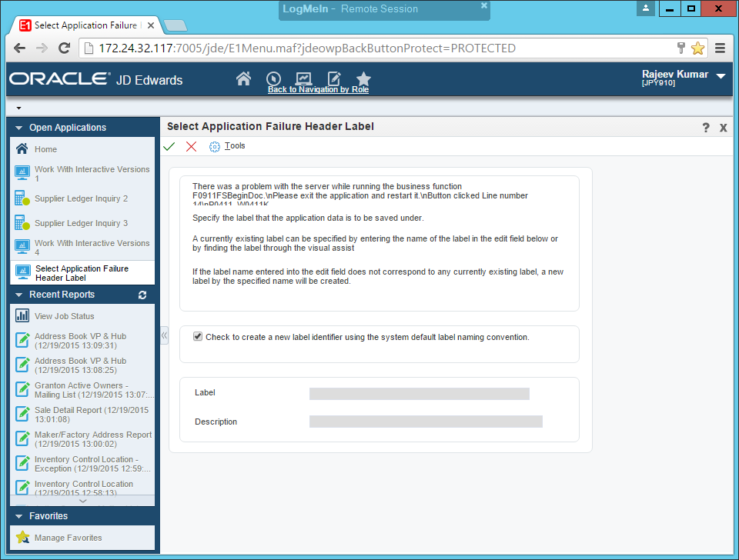The image size is (739, 560).
Task: Select the View Job Status icon
Action: pyautogui.click(x=21, y=315)
